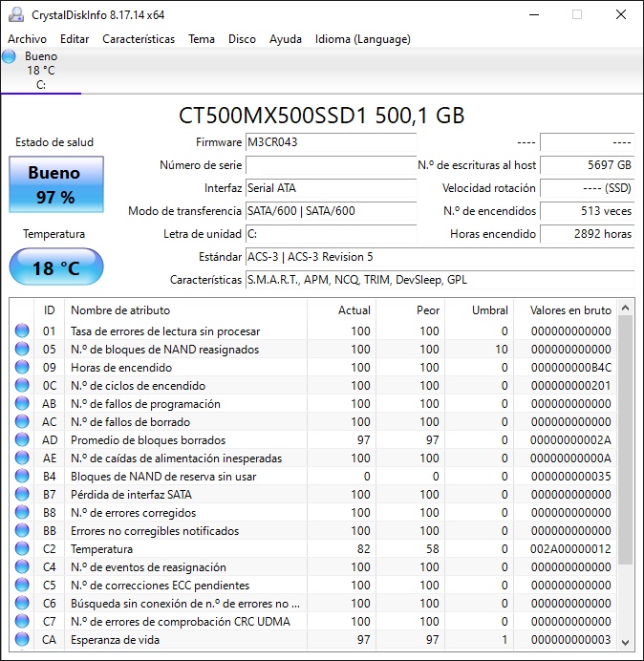
Task: Click the Firmware field M3CR043
Action: click(331, 142)
